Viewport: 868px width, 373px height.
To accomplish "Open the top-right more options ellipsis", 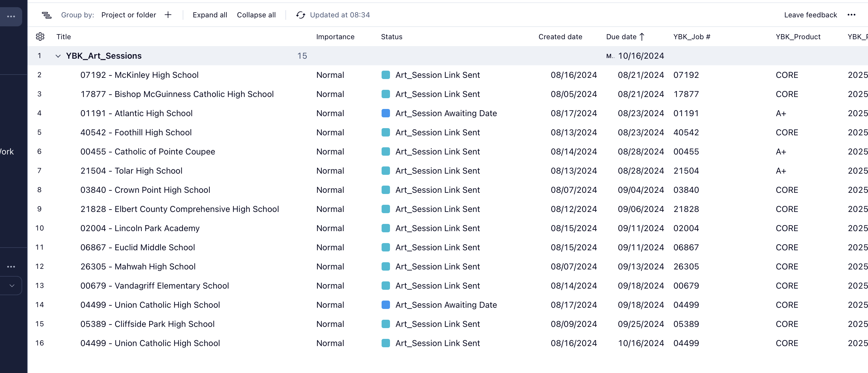I will [851, 15].
